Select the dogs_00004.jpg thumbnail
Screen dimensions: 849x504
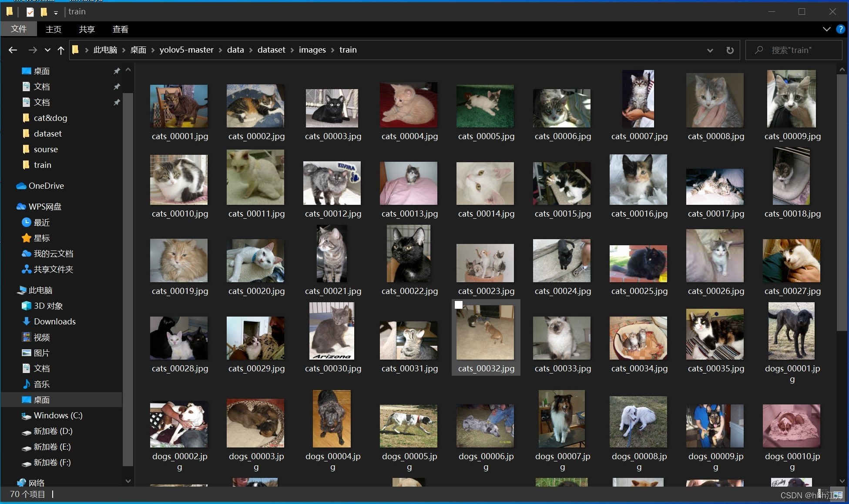pyautogui.click(x=332, y=419)
